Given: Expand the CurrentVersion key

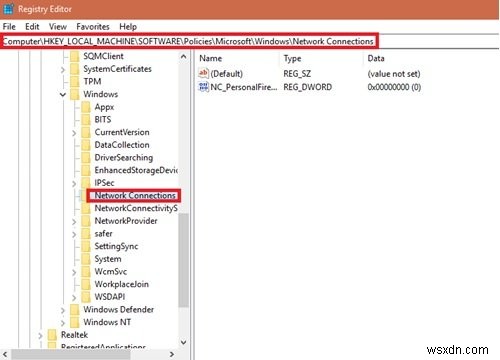Looking at the screenshot, I should 74,133.
